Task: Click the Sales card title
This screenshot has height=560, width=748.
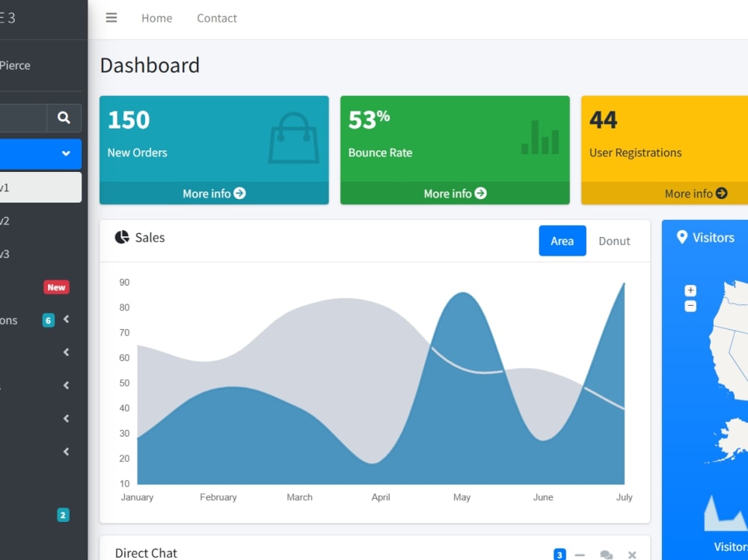Action: tap(150, 237)
